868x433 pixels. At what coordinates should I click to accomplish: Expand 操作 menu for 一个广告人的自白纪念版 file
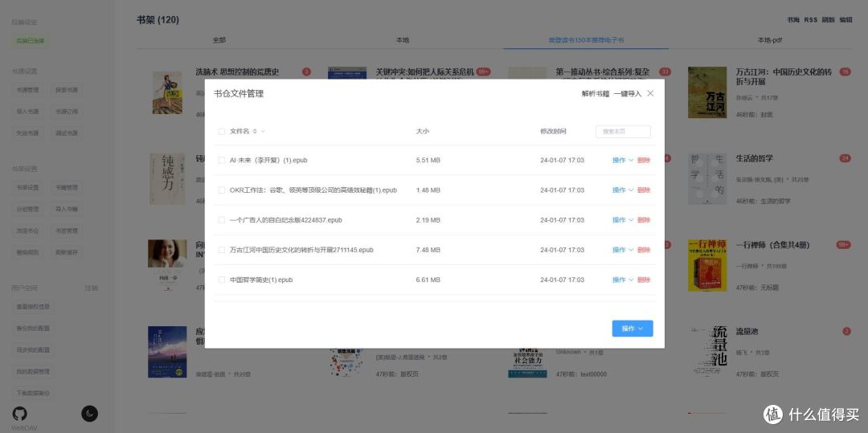point(623,220)
